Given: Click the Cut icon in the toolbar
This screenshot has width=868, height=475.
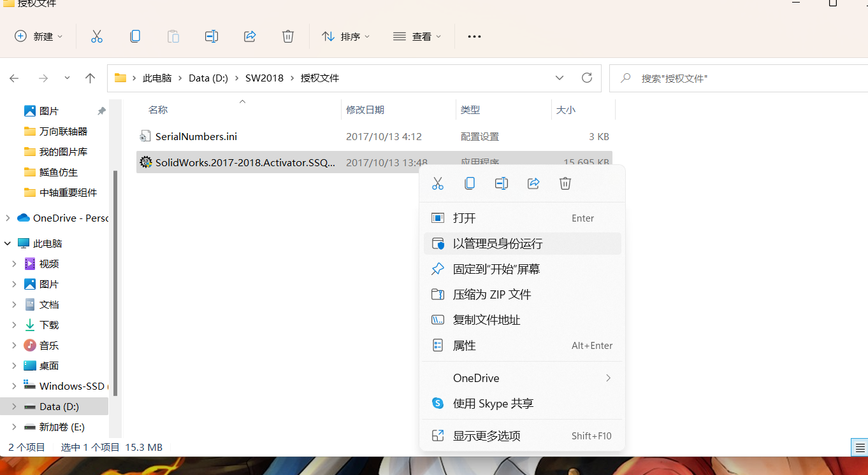Looking at the screenshot, I should (97, 36).
